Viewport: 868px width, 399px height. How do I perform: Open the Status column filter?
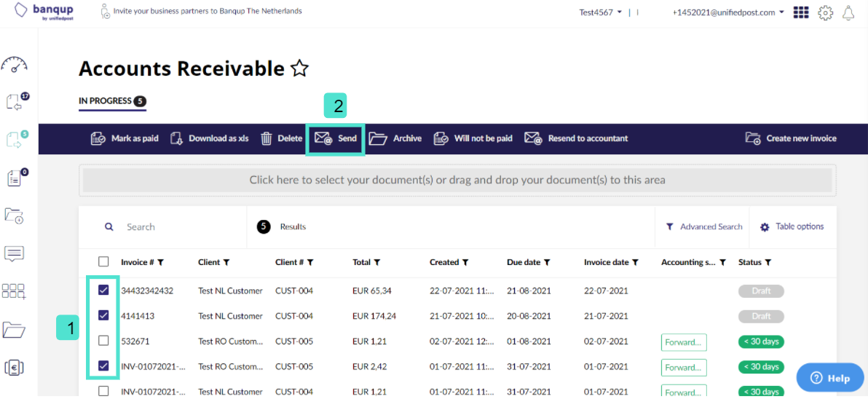click(x=768, y=262)
